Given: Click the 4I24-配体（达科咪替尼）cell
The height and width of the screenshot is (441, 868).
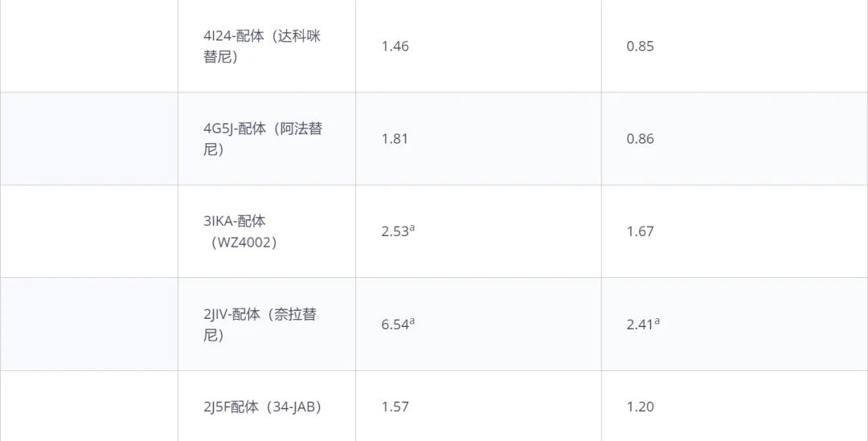Looking at the screenshot, I should [x=266, y=46].
